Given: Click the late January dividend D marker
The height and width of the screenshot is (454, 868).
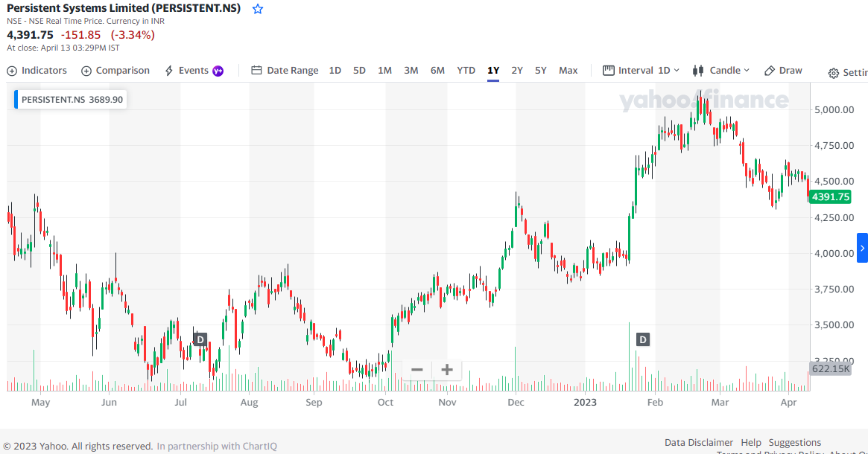Looking at the screenshot, I should point(643,339).
